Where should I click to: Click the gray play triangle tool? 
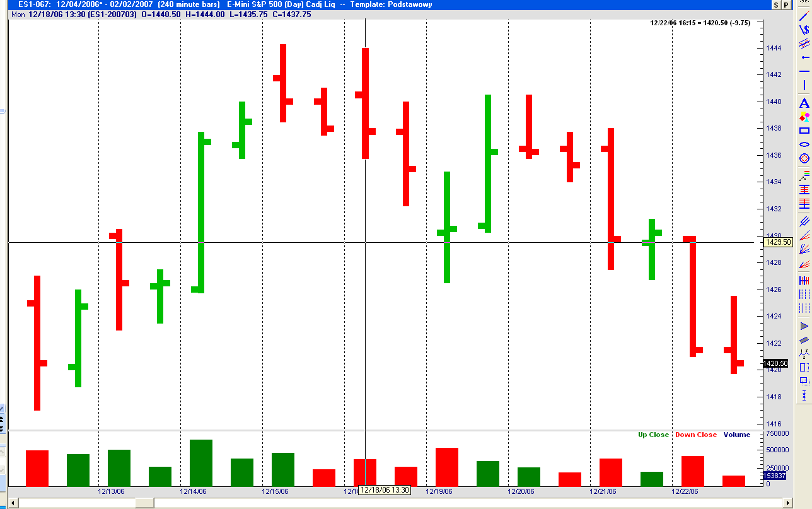[804, 326]
